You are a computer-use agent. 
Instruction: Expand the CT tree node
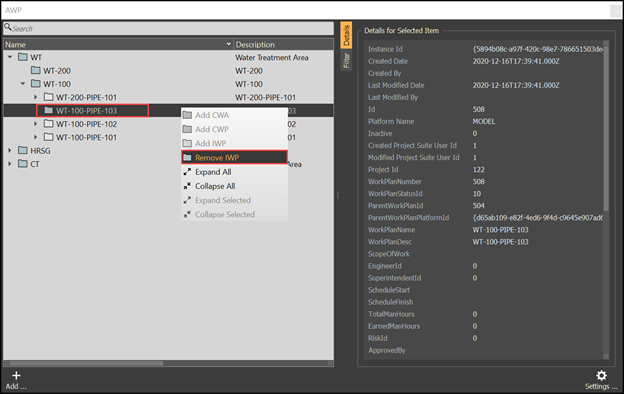point(10,164)
